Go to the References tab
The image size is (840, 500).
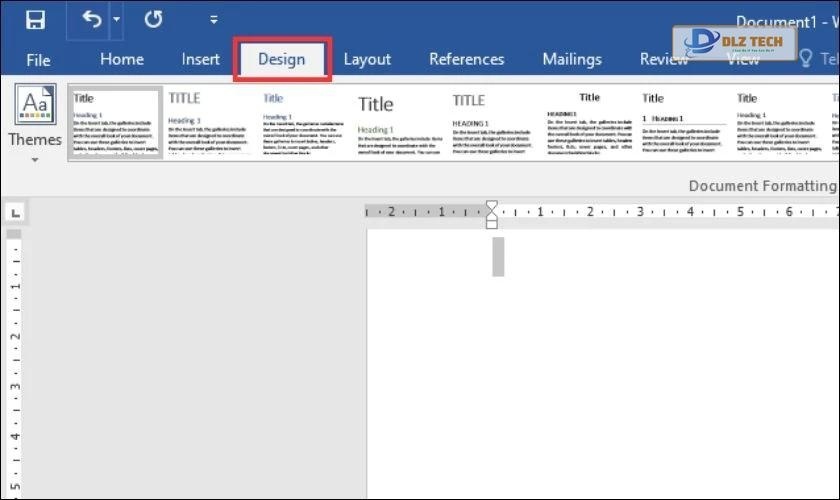pyautogui.click(x=466, y=60)
